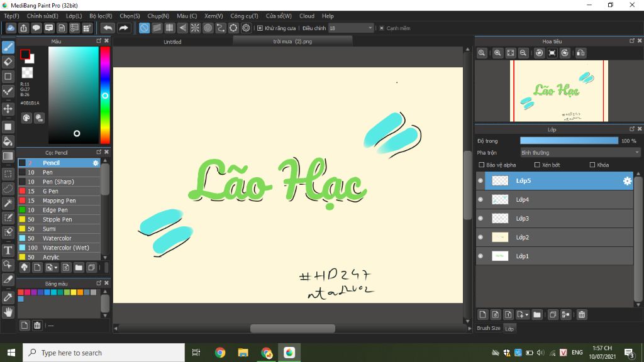Select the Lasso select tool
The width and height of the screenshot is (644, 362).
pyautogui.click(x=8, y=189)
